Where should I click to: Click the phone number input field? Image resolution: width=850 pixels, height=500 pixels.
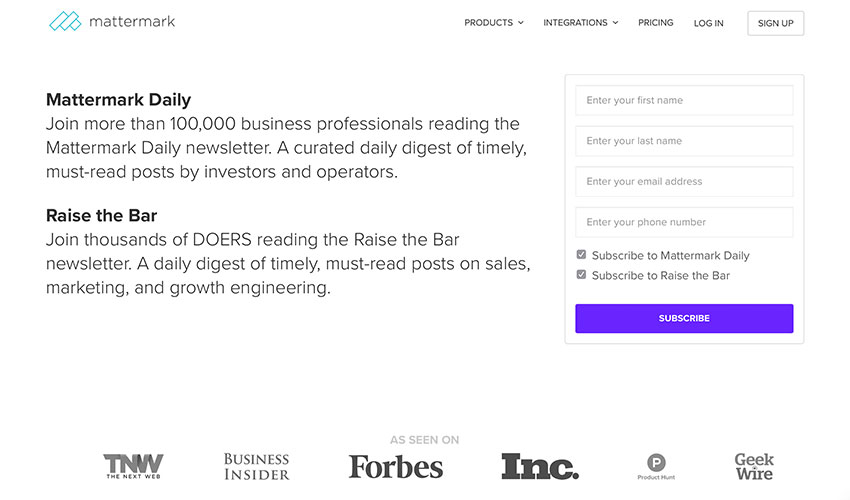pos(684,222)
